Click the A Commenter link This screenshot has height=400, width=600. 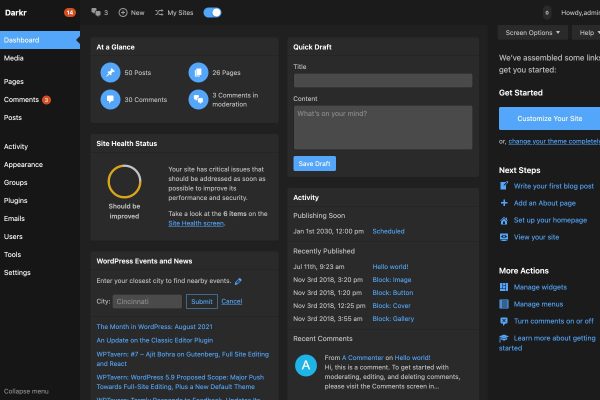pos(362,358)
